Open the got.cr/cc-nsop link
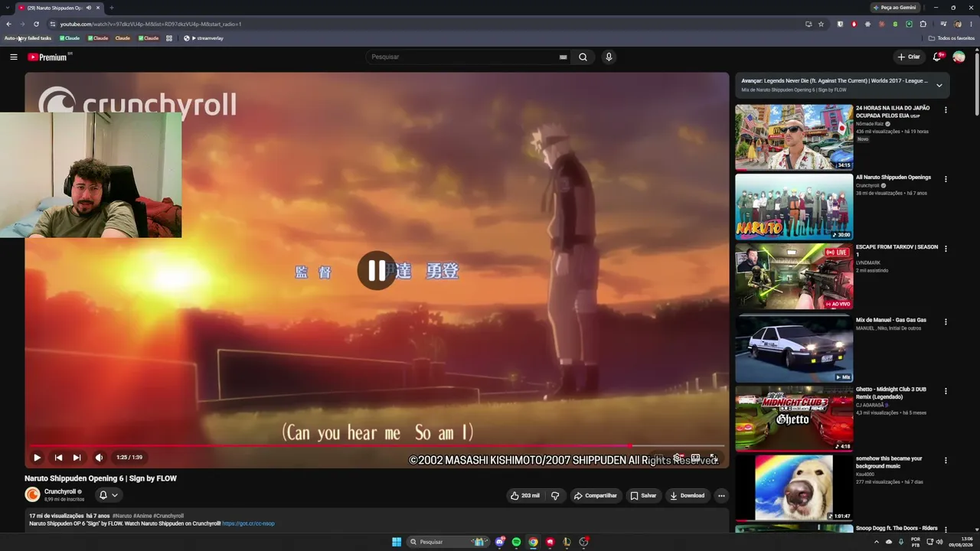The width and height of the screenshot is (980, 551). click(x=248, y=523)
